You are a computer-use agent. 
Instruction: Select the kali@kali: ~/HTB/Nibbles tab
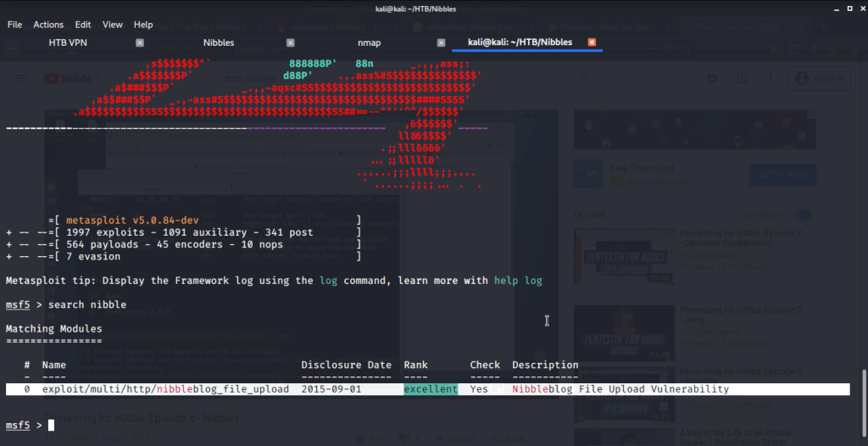click(520, 42)
